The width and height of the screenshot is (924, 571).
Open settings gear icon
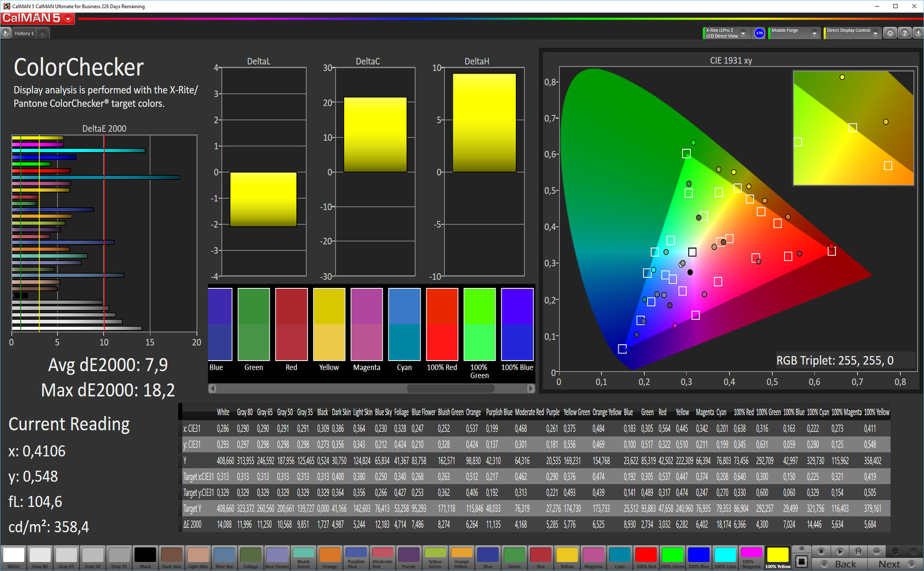tap(890, 33)
